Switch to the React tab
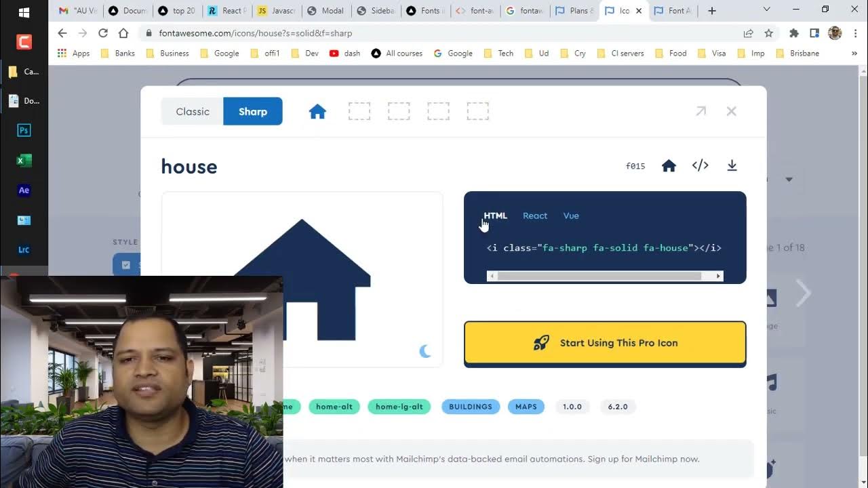Screen dimensions: 868x488 coord(226,10)
